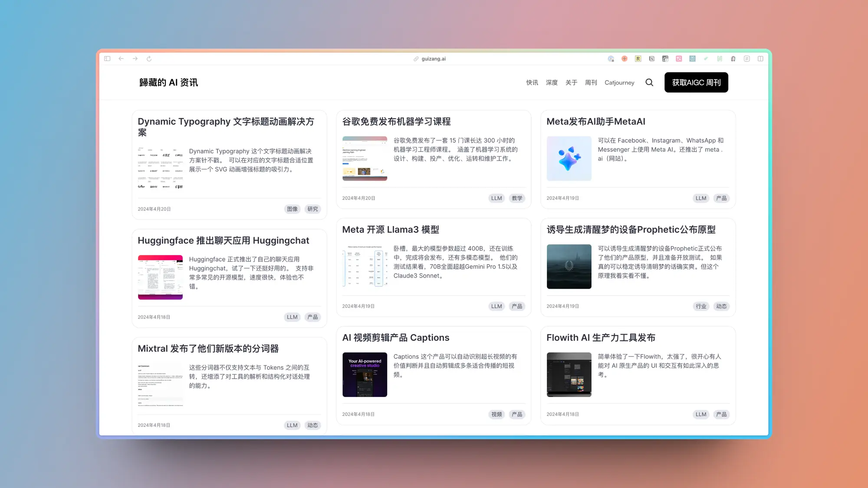The height and width of the screenshot is (488, 868).
Task: Click the 2024年4月20日 date on Google card
Action: tap(358, 198)
